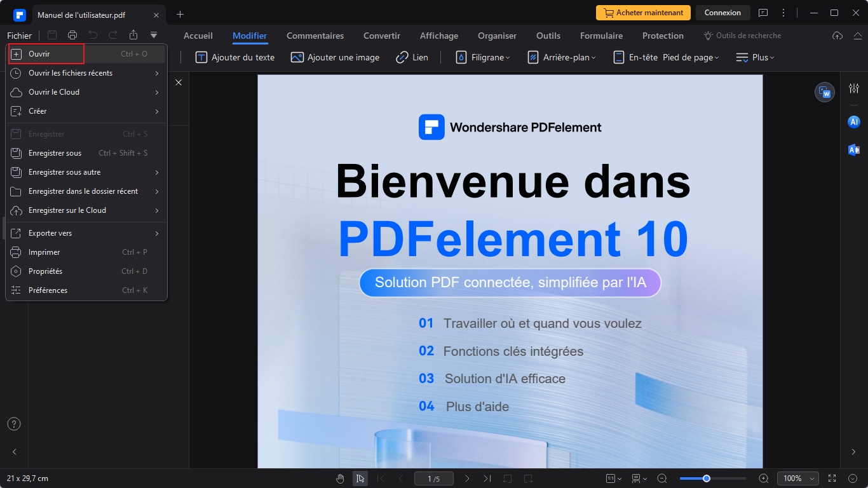The width and height of the screenshot is (868, 488).
Task: Open the page layout view dropdown
Action: click(x=639, y=478)
